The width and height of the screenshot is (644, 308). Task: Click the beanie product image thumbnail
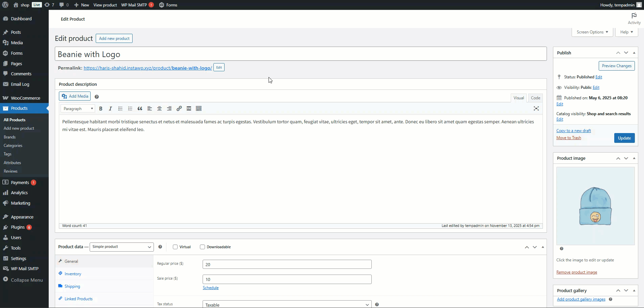595,206
